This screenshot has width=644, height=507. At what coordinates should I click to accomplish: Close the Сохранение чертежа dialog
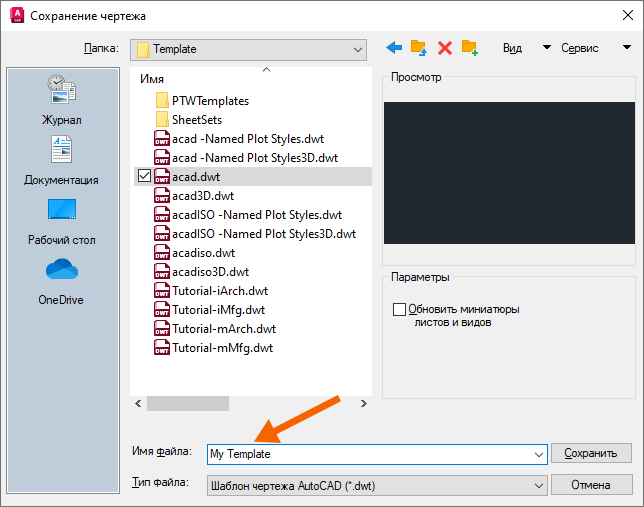(x=628, y=16)
